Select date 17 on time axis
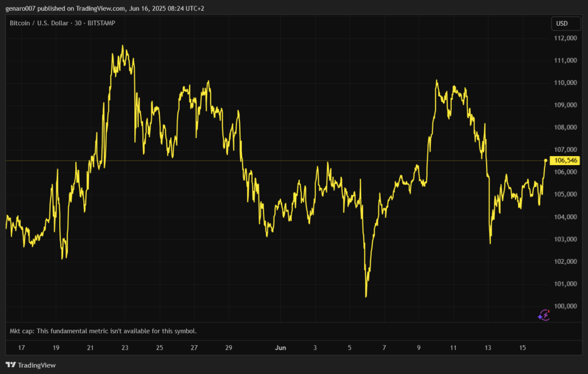This screenshot has width=588, height=374. point(21,348)
